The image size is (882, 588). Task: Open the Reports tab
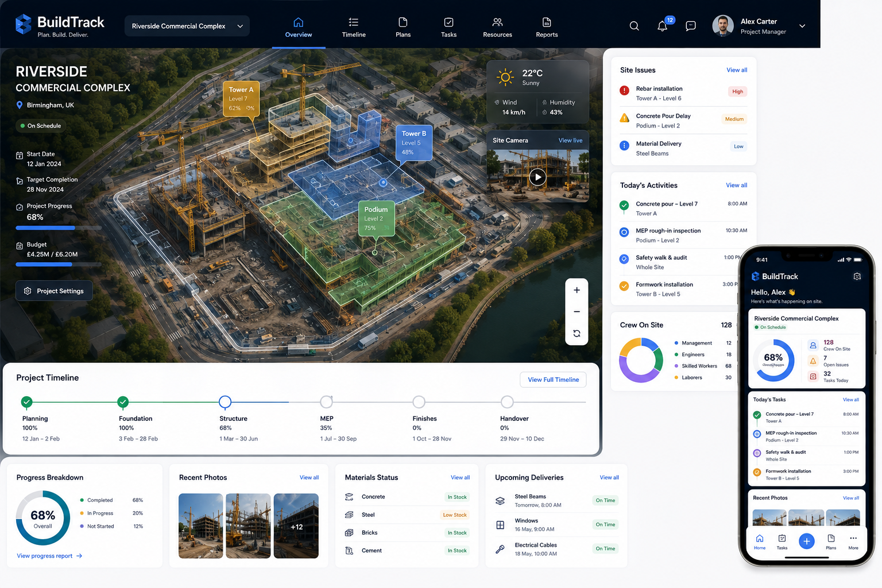click(x=547, y=27)
